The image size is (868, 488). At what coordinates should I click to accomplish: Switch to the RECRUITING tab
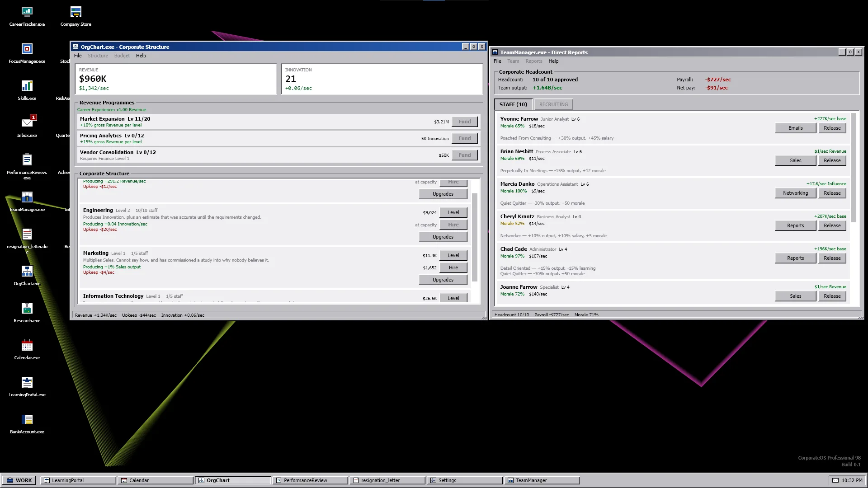(553, 104)
